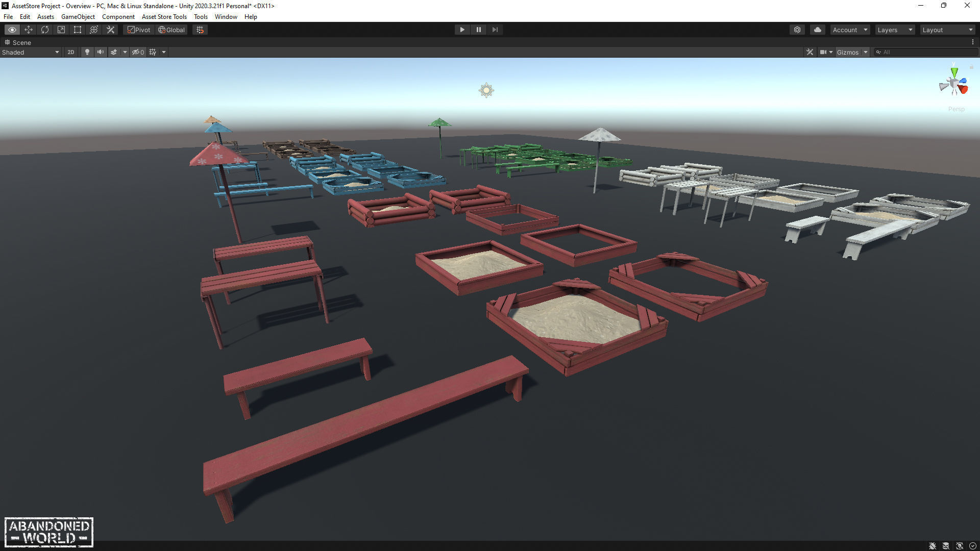Click the cache server status bar icon
Screen dimensions: 980x551
(946, 546)
